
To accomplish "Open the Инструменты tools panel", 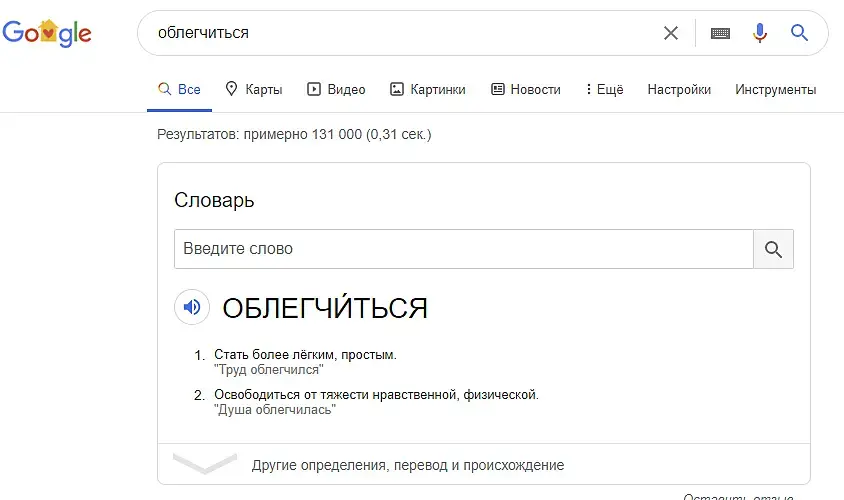I will 775,89.
